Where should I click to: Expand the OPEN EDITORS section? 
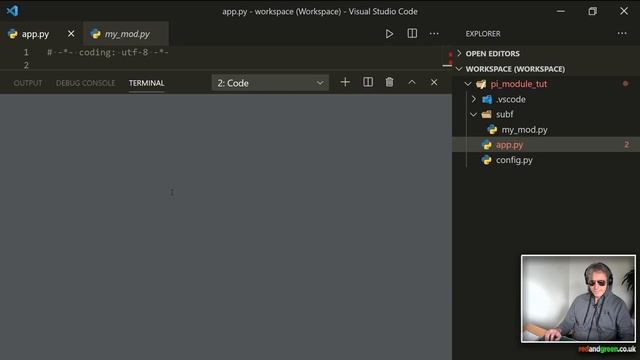546,53
